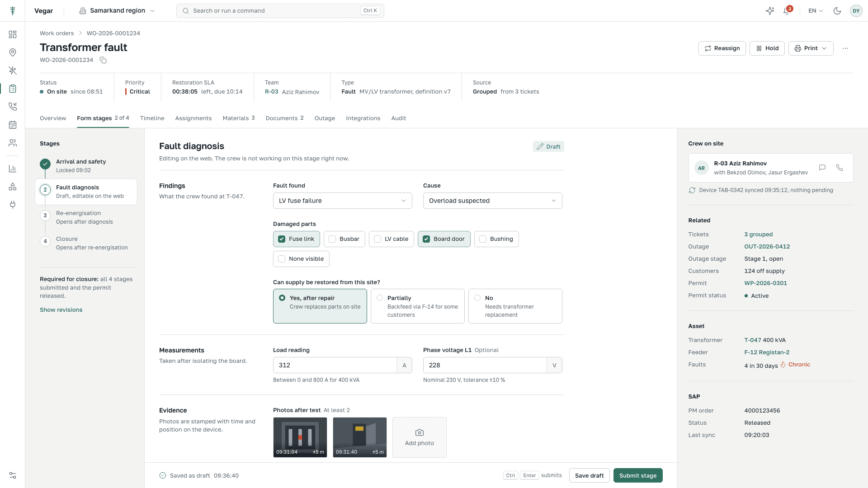Click the AI sparkle icon in top bar
Screen dimensions: 868x488
tap(770, 11)
